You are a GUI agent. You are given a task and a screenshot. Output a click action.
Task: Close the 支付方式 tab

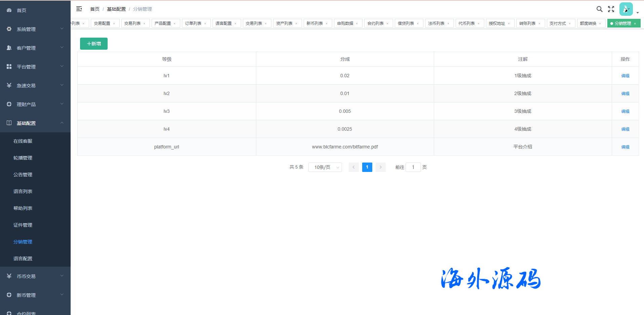(570, 24)
